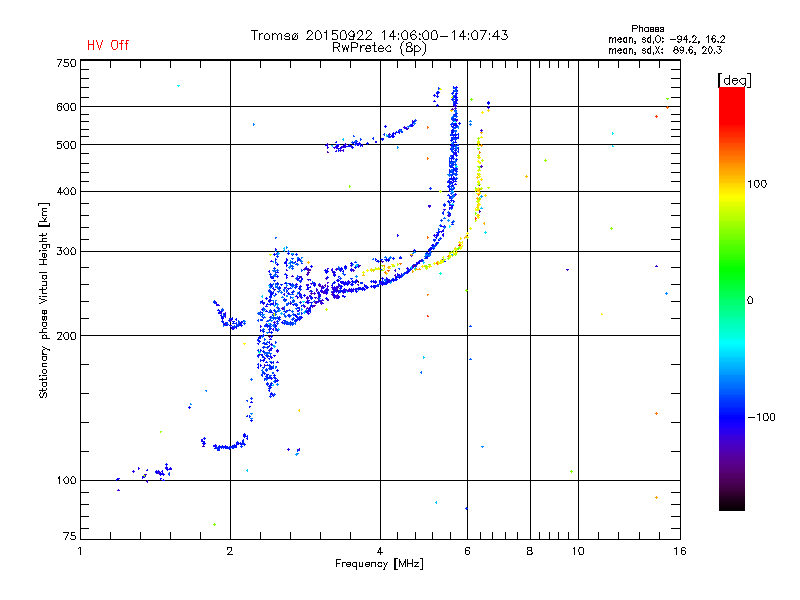Screen dimensions: 800x600
Task: Click the "Frequency [MHz]" axis label
Action: [379, 564]
